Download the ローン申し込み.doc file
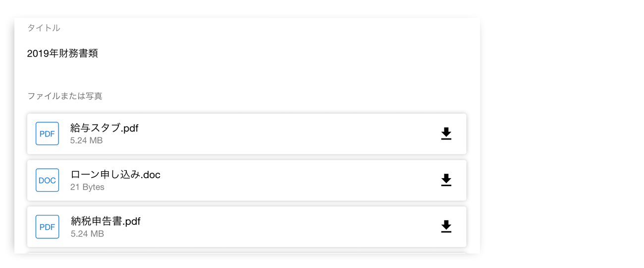 coord(446,180)
